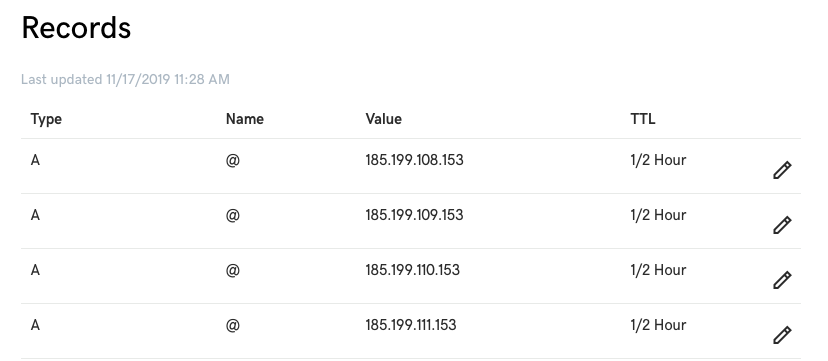The width and height of the screenshot is (828, 361).
Task: Click the @ name in the first row
Action: (x=233, y=160)
